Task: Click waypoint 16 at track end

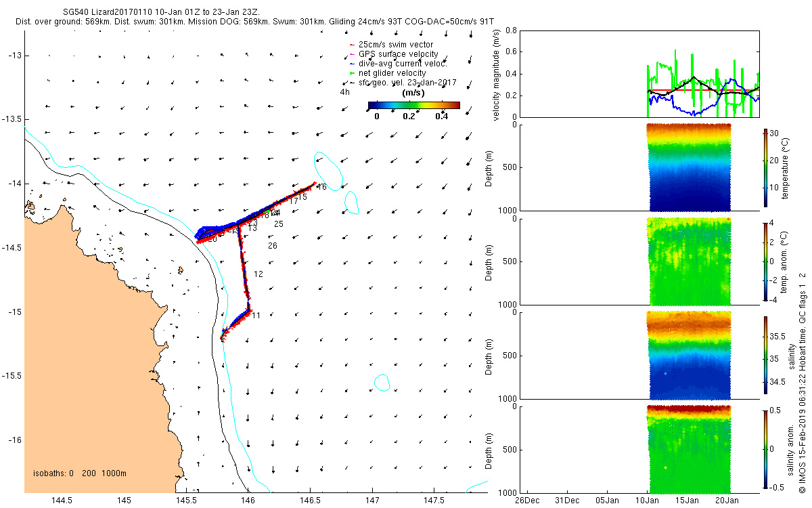Action: pos(321,187)
